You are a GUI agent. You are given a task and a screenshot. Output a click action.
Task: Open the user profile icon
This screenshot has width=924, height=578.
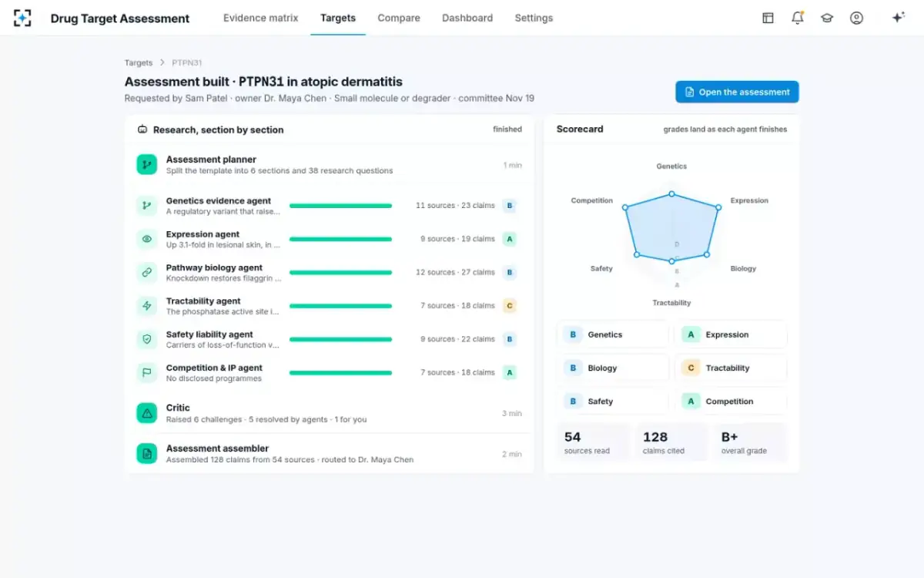[x=856, y=18]
